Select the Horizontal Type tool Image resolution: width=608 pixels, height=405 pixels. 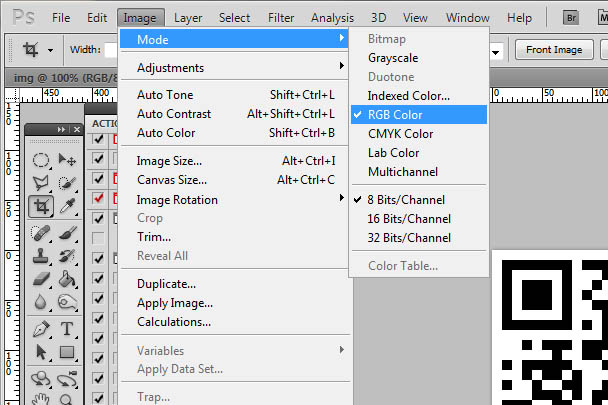68,329
